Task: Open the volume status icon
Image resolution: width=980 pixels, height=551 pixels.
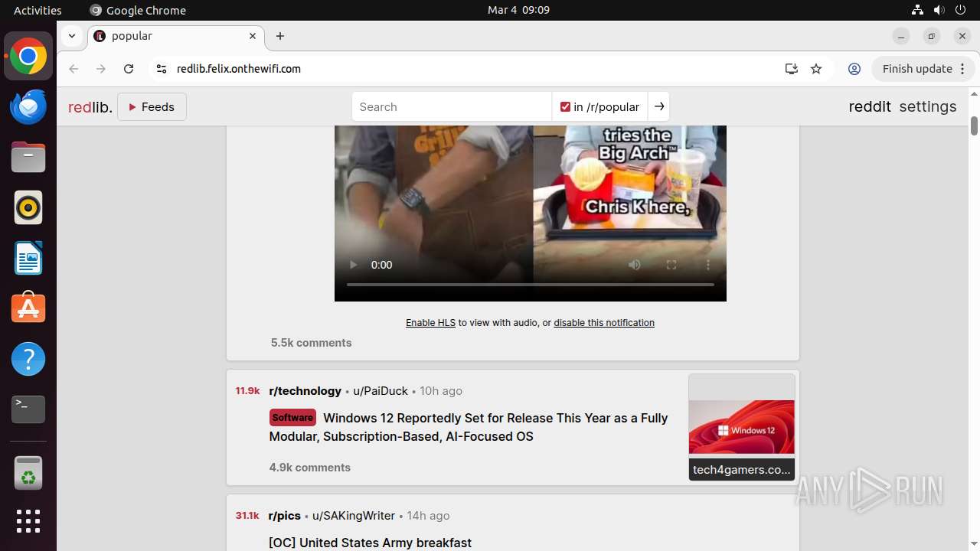Action: [939, 10]
